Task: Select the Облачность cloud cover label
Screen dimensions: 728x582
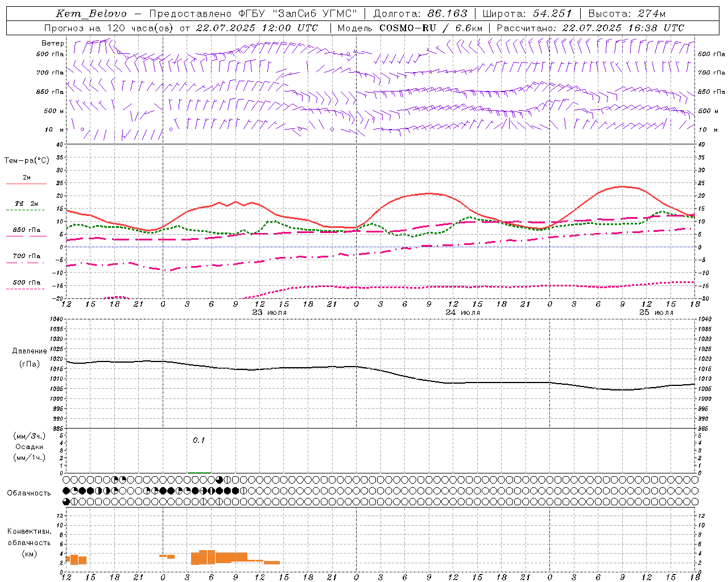Action: pyautogui.click(x=29, y=493)
